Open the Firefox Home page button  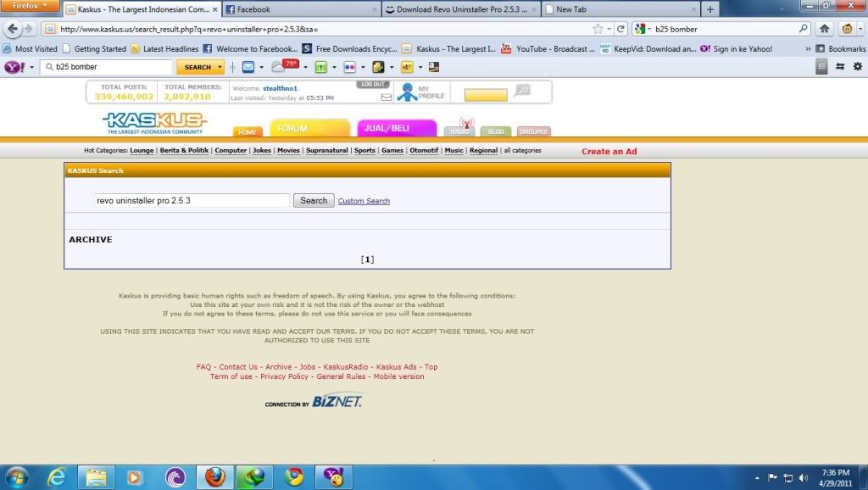[x=824, y=29]
